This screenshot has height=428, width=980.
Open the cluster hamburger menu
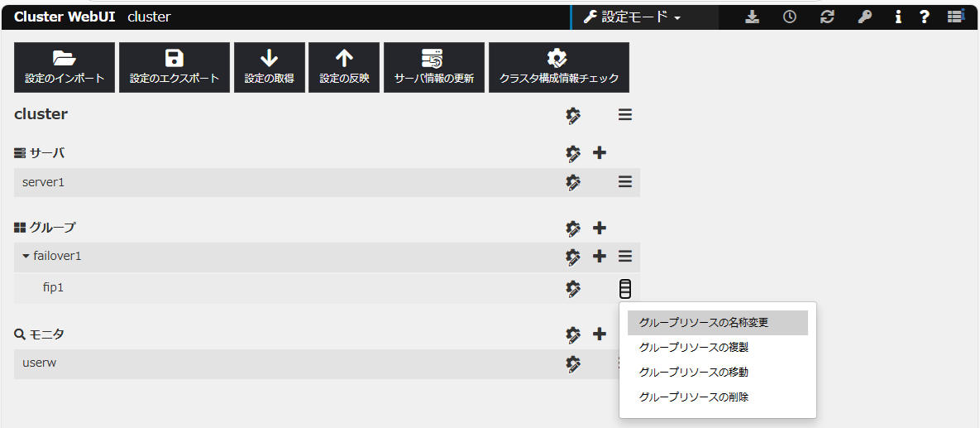[625, 115]
